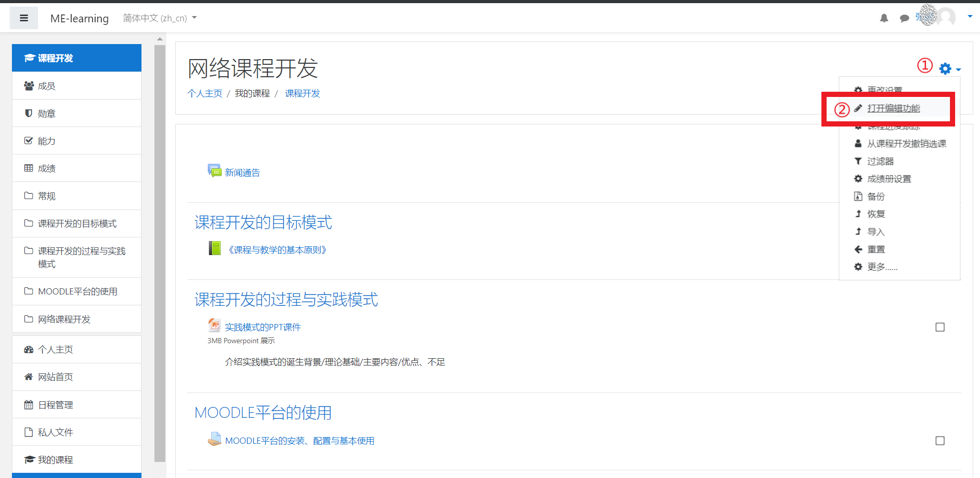
Task: Open the 简体中文 language dropdown
Action: click(x=158, y=18)
